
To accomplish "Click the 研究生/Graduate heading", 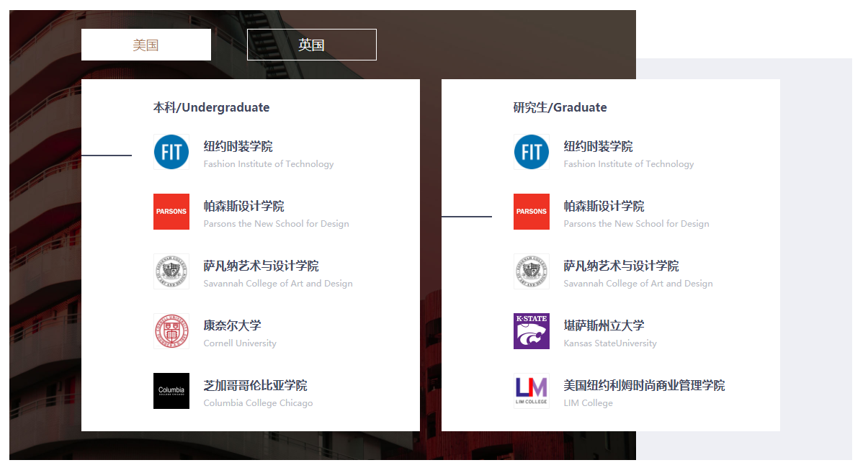I will point(560,107).
